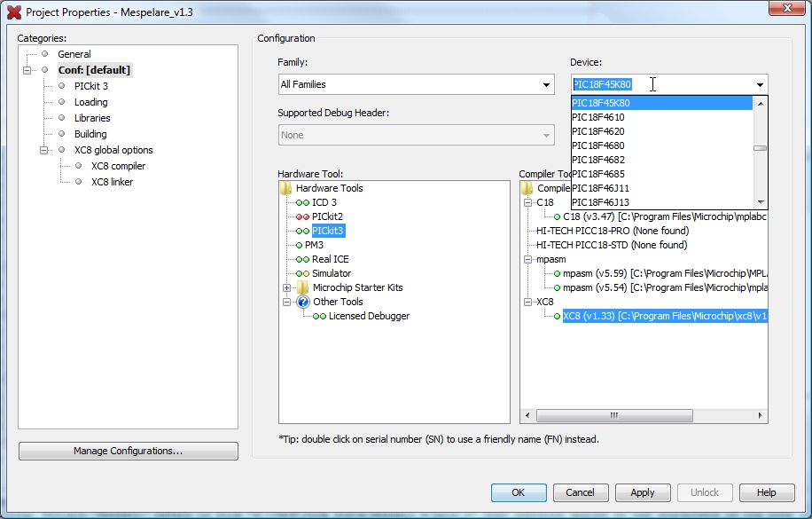The width and height of the screenshot is (812, 519).
Task: Open the General category
Action: pos(74,54)
